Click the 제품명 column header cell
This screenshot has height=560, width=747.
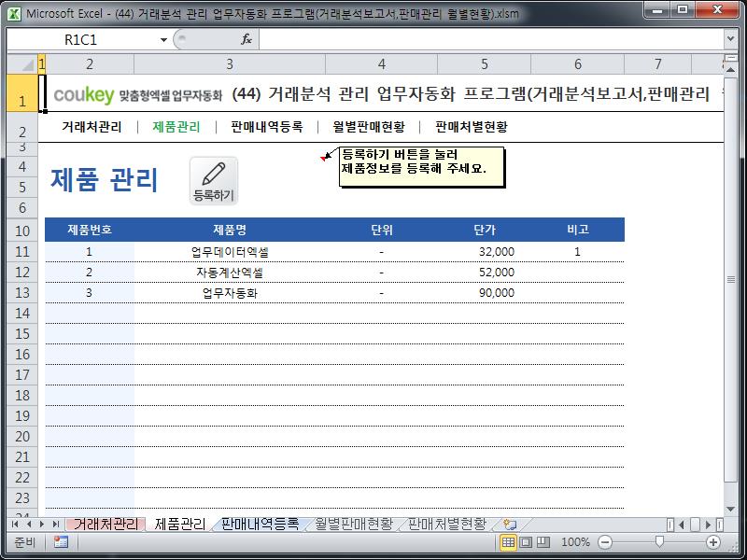point(230,230)
